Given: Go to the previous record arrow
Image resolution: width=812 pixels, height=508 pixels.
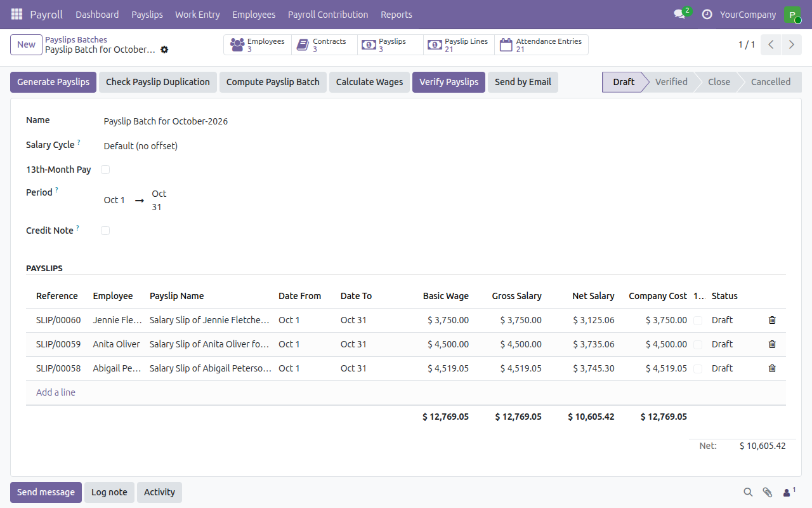Looking at the screenshot, I should 771,44.
